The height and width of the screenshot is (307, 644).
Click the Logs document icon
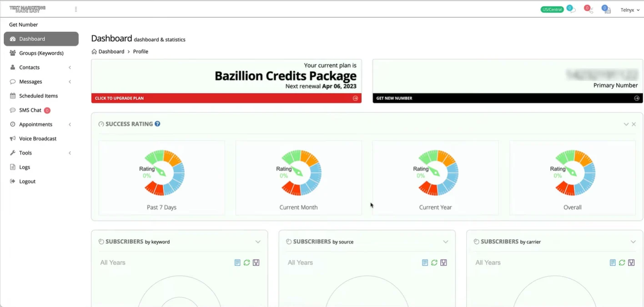[x=13, y=167]
